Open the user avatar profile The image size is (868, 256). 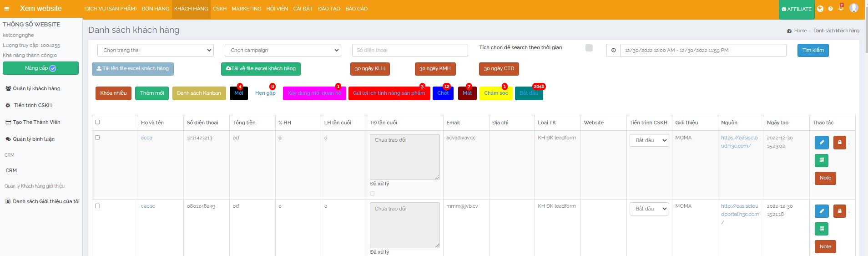(854, 8)
